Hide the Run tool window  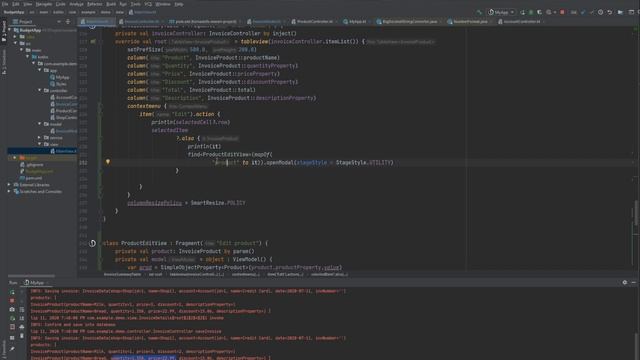pos(633,282)
